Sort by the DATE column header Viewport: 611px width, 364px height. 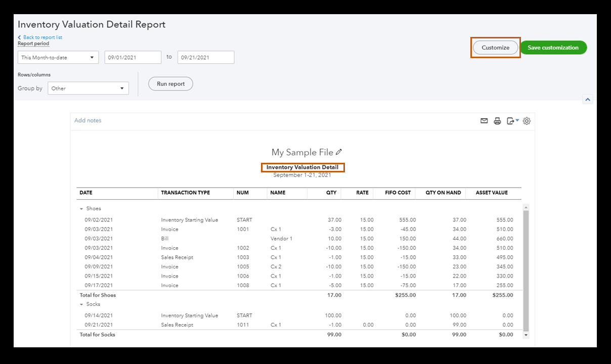point(86,193)
